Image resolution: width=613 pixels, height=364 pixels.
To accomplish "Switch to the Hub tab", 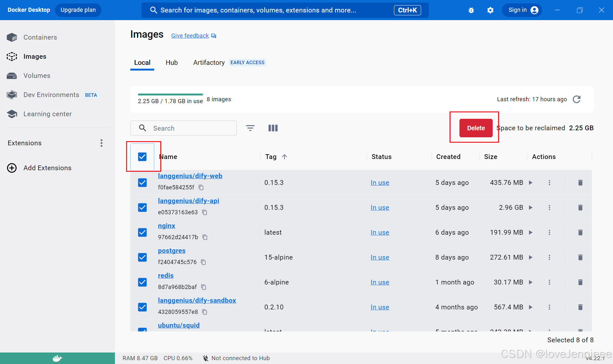I will (171, 63).
